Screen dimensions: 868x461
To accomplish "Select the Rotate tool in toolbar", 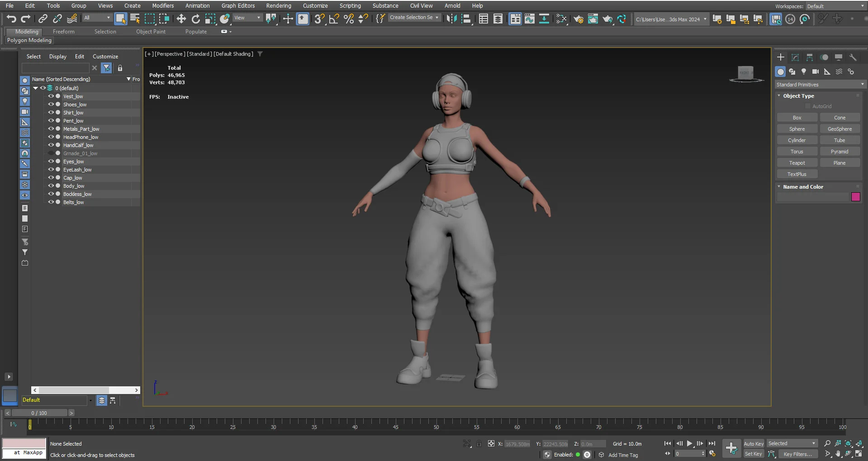I will 196,19.
